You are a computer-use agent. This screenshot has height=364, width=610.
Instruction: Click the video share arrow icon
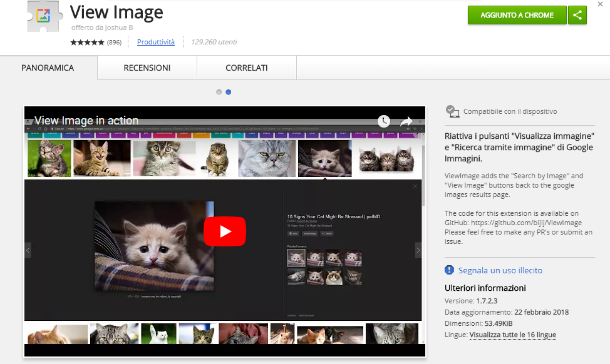click(406, 121)
